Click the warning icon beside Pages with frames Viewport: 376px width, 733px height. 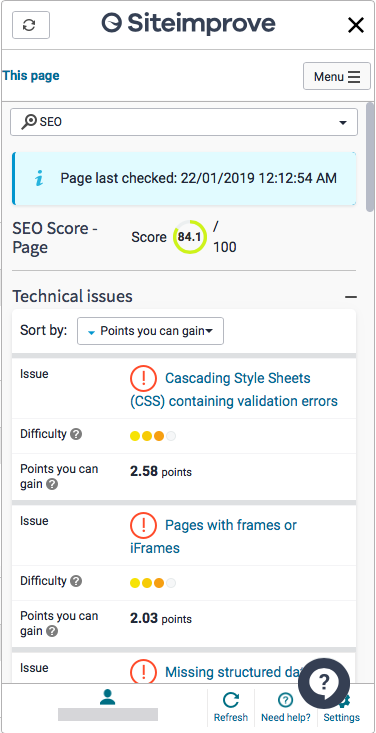(143, 525)
